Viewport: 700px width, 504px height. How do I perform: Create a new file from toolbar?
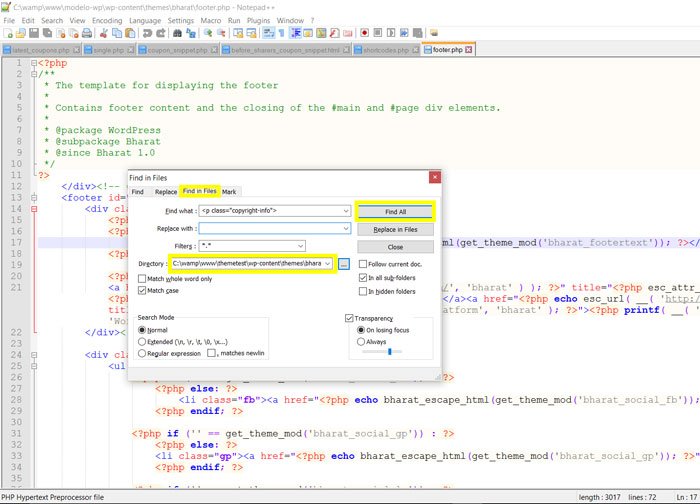[8, 33]
